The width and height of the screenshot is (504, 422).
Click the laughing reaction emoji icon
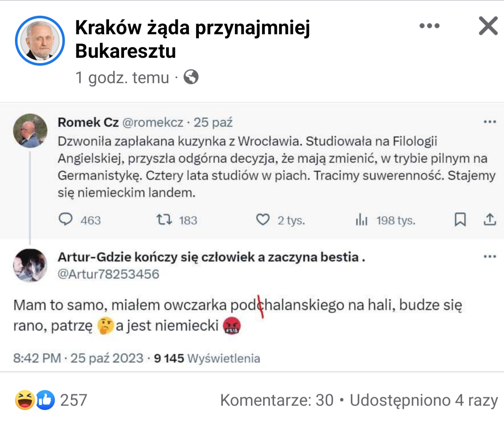[25, 400]
